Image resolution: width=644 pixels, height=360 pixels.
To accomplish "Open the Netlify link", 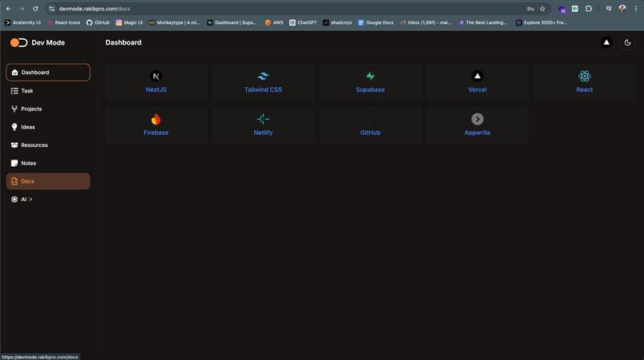I will coord(263,133).
